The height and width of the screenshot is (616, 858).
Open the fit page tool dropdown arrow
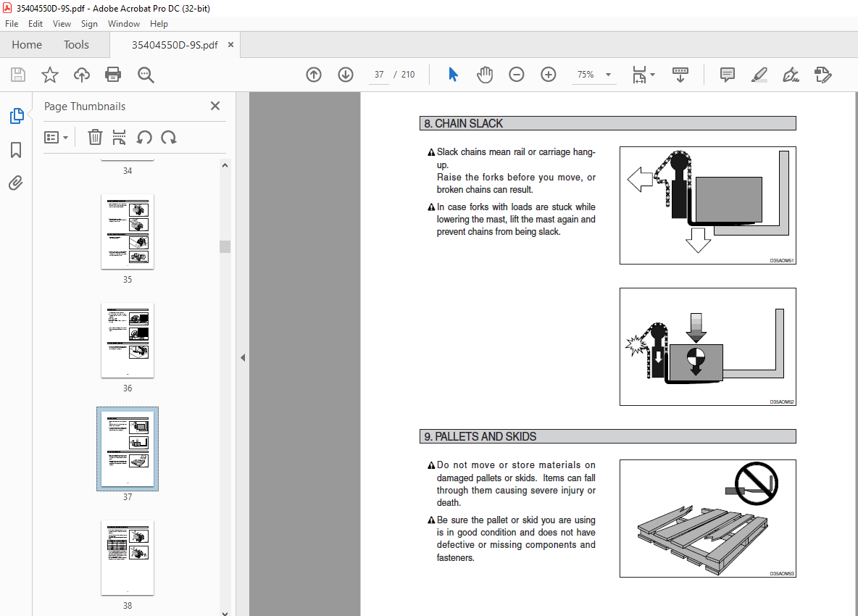point(652,75)
